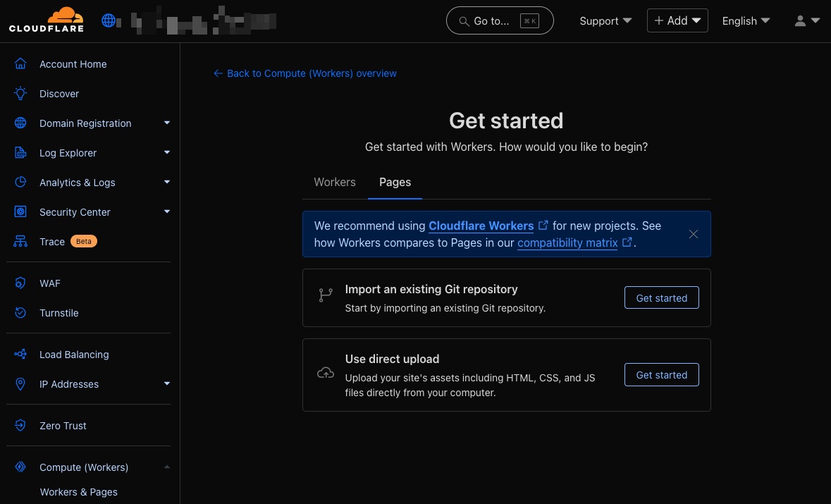Follow Back to Compute (Workers) overview link
The image size is (831, 504).
click(x=304, y=73)
